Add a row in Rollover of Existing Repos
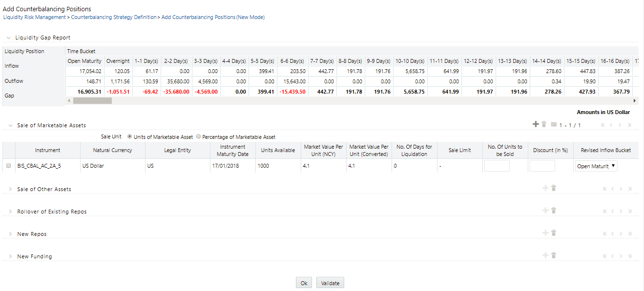644x291 pixels. 545,211
